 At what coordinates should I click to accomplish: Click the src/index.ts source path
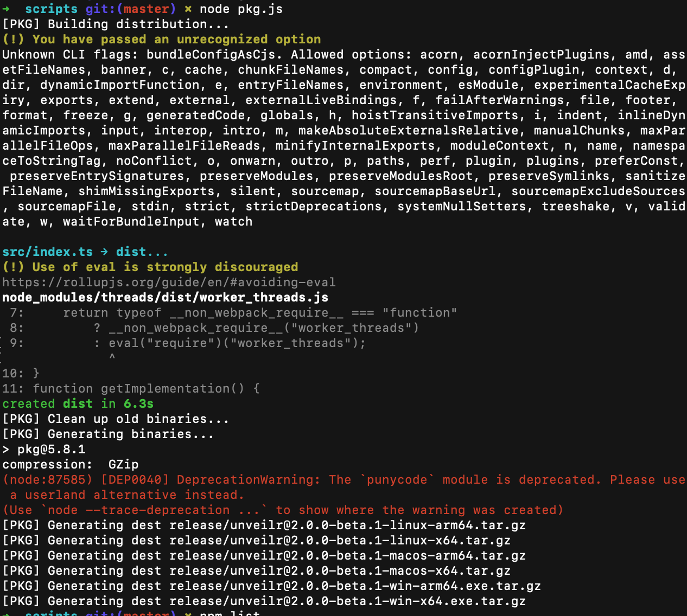(x=48, y=252)
